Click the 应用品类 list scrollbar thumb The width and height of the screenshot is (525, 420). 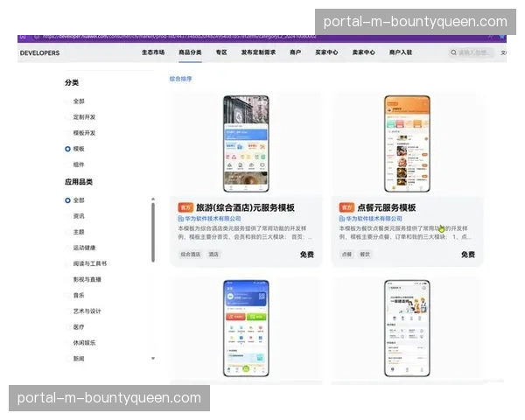click(153, 233)
